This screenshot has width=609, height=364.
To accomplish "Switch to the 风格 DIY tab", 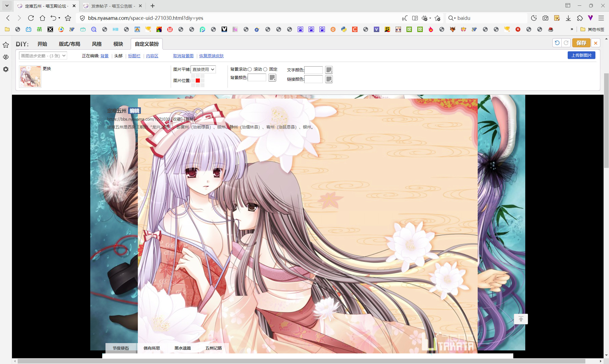I will click(x=97, y=44).
